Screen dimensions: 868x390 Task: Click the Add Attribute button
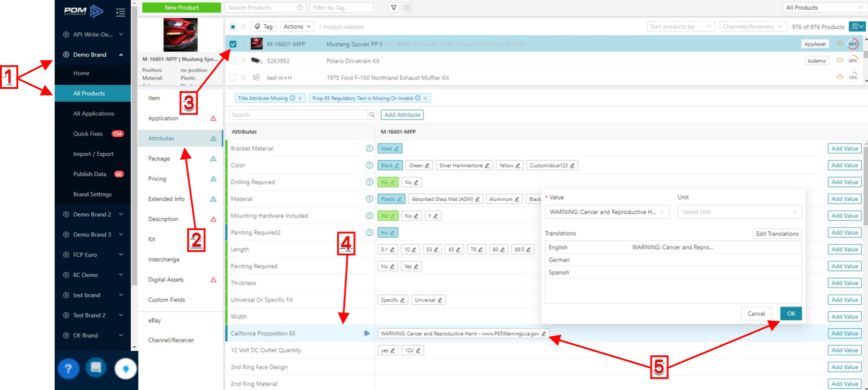(x=402, y=115)
